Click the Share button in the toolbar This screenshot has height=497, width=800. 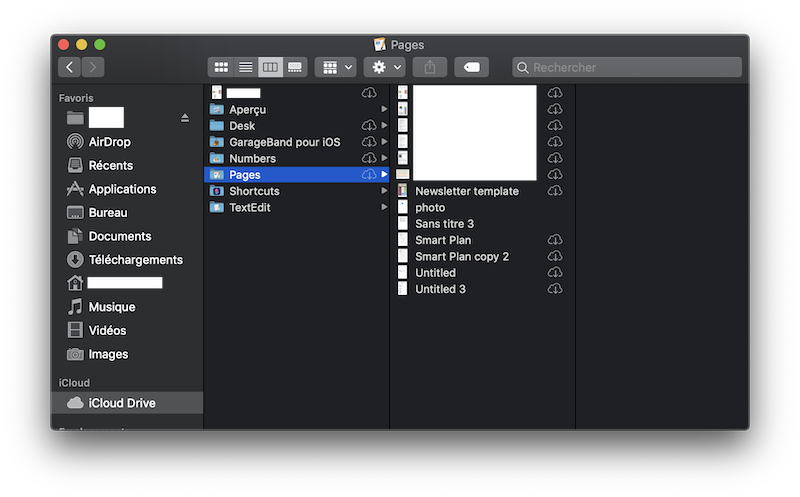coord(430,67)
